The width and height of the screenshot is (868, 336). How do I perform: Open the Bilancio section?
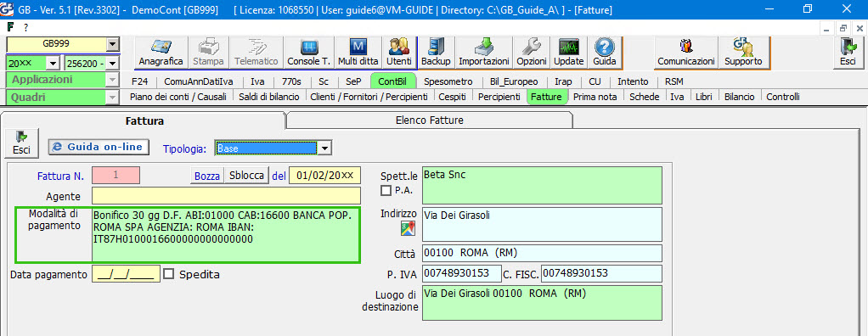click(x=740, y=97)
